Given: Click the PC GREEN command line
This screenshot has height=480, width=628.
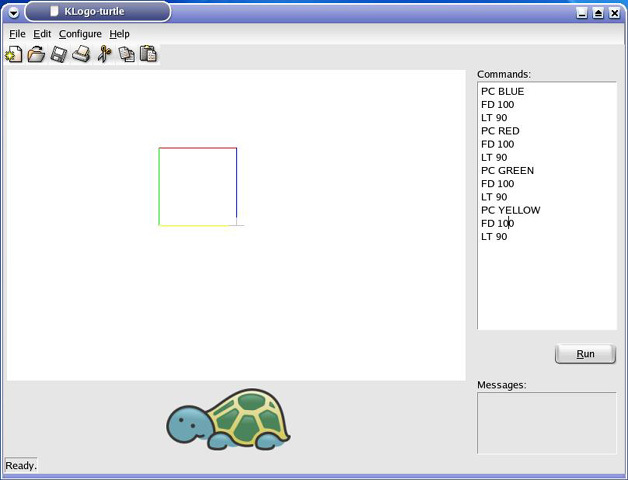Looking at the screenshot, I should 507,171.
